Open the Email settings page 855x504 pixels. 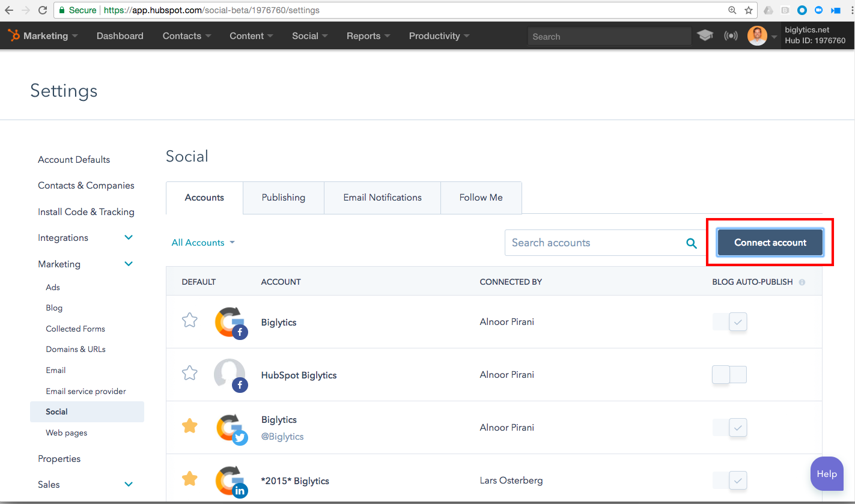point(56,370)
